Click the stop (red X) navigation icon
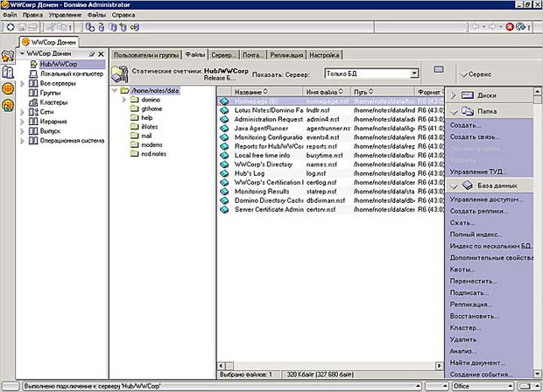 [x=510, y=26]
